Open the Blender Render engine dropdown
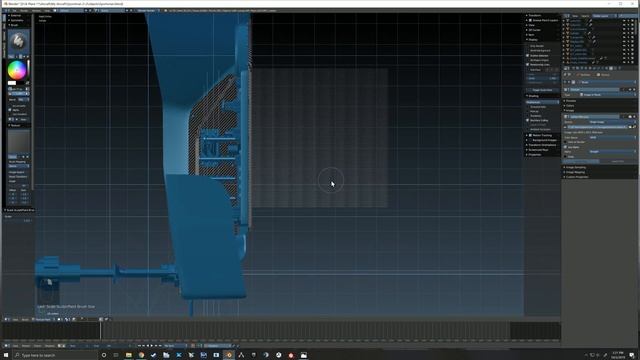The height and width of the screenshot is (360, 640). point(147,11)
